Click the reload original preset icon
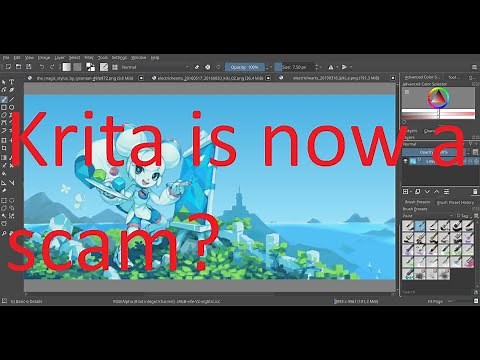Viewport: 480px width, 360px height. (x=218, y=67)
